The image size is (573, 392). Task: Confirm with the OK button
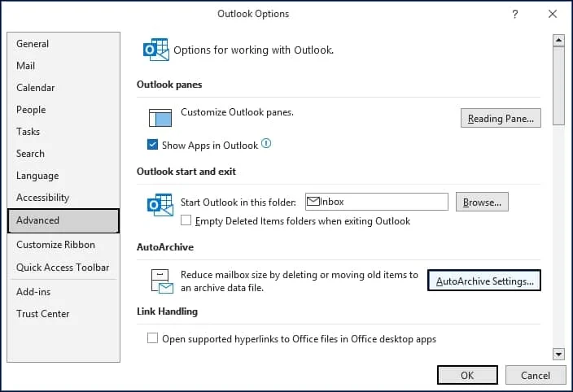click(x=467, y=375)
